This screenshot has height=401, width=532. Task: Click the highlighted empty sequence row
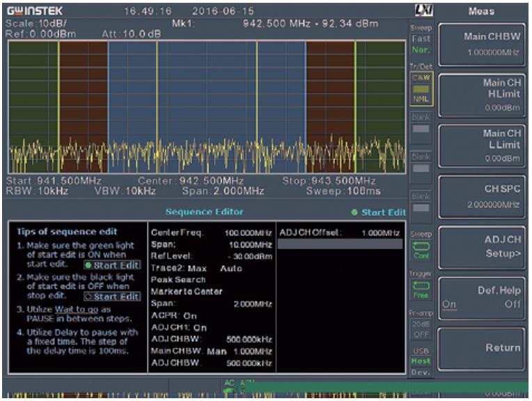[341, 244]
